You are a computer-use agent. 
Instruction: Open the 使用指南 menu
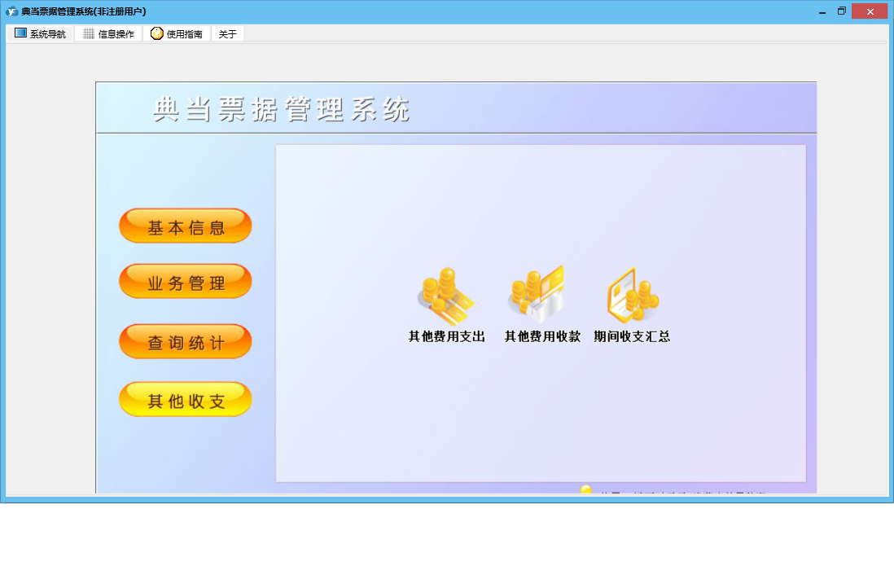(177, 33)
